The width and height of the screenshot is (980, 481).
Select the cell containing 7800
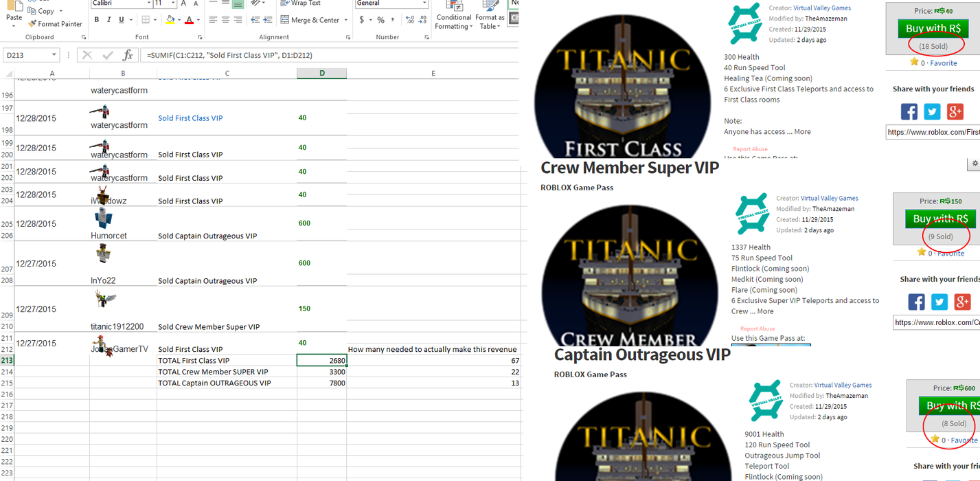[x=321, y=383]
